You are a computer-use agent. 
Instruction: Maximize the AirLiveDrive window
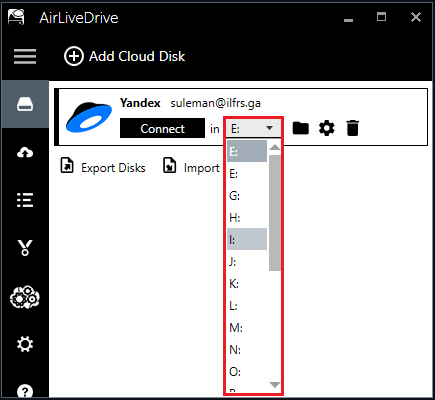[381, 17]
